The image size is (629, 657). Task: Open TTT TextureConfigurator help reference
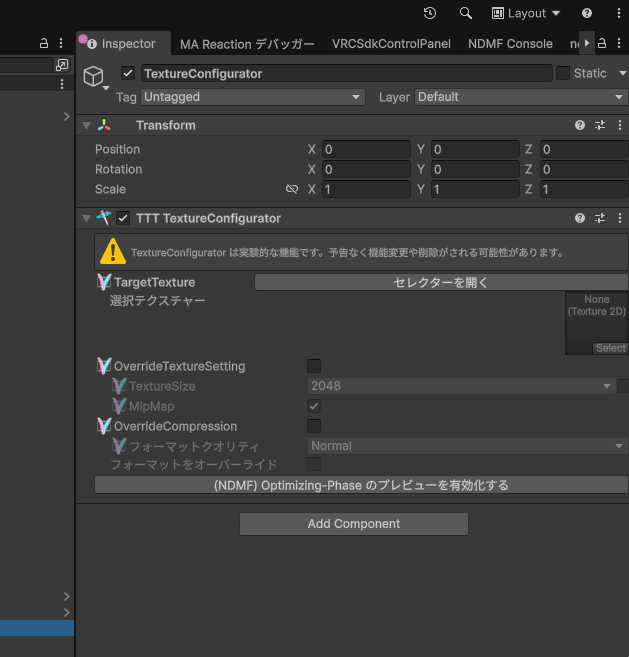[580, 218]
